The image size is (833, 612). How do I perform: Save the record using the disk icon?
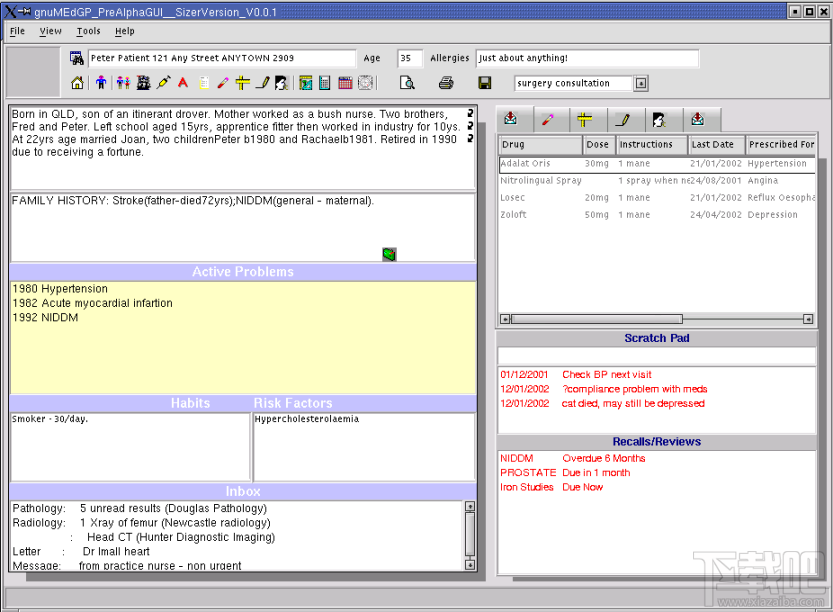click(486, 83)
